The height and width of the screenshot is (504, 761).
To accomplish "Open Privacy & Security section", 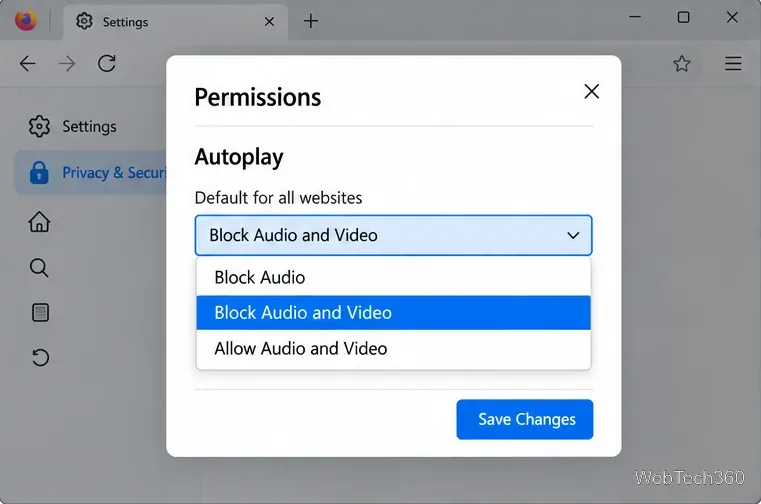I will [x=90, y=172].
